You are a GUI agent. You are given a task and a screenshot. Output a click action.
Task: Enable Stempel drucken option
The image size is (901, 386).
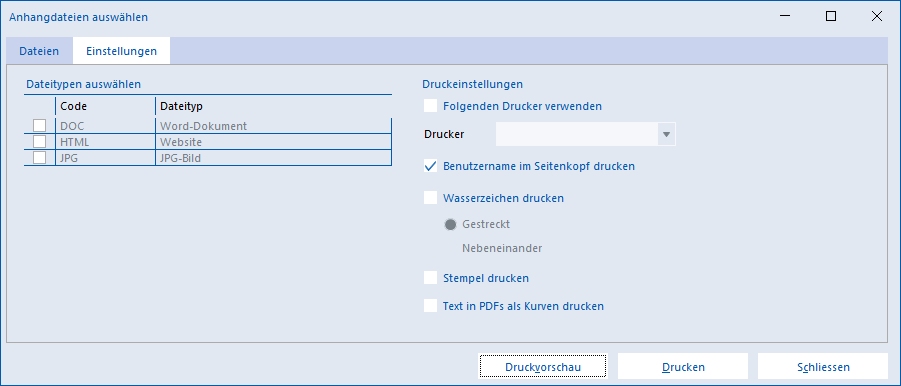pyautogui.click(x=430, y=278)
